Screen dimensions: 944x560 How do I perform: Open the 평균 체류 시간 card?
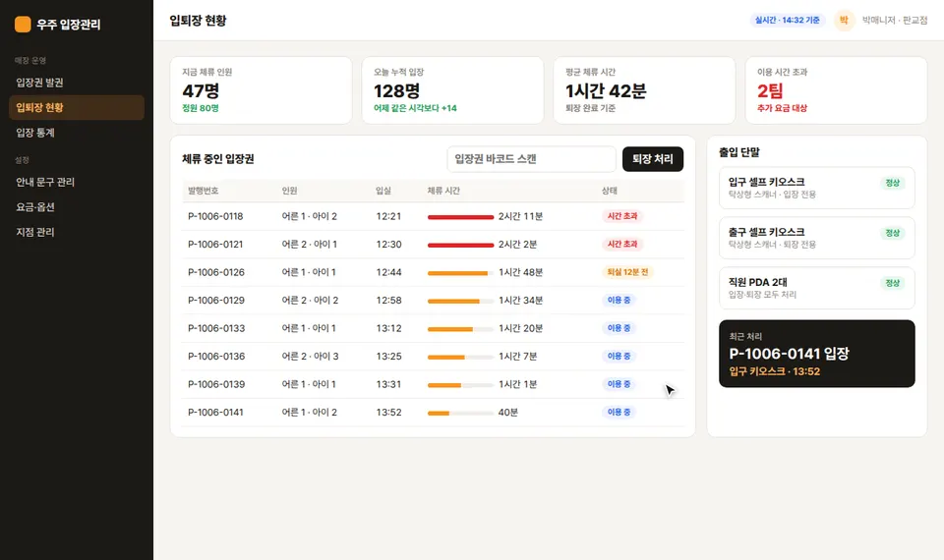pyautogui.click(x=644, y=90)
